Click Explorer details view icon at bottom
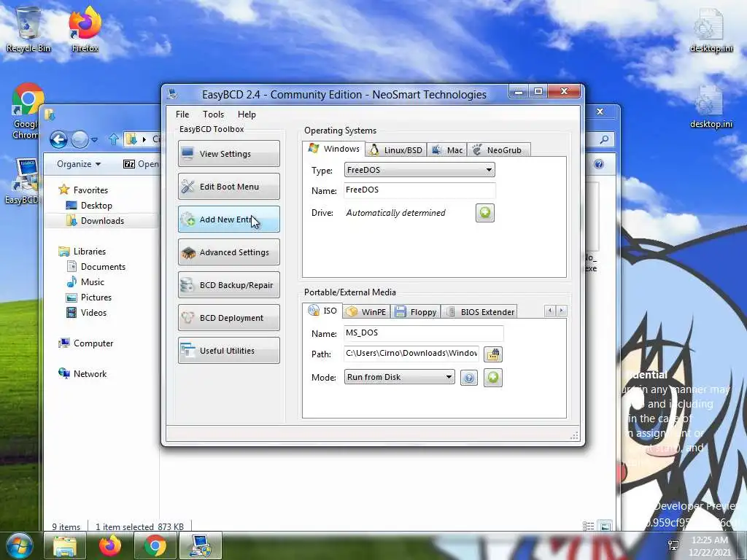747x560 pixels. tap(589, 526)
